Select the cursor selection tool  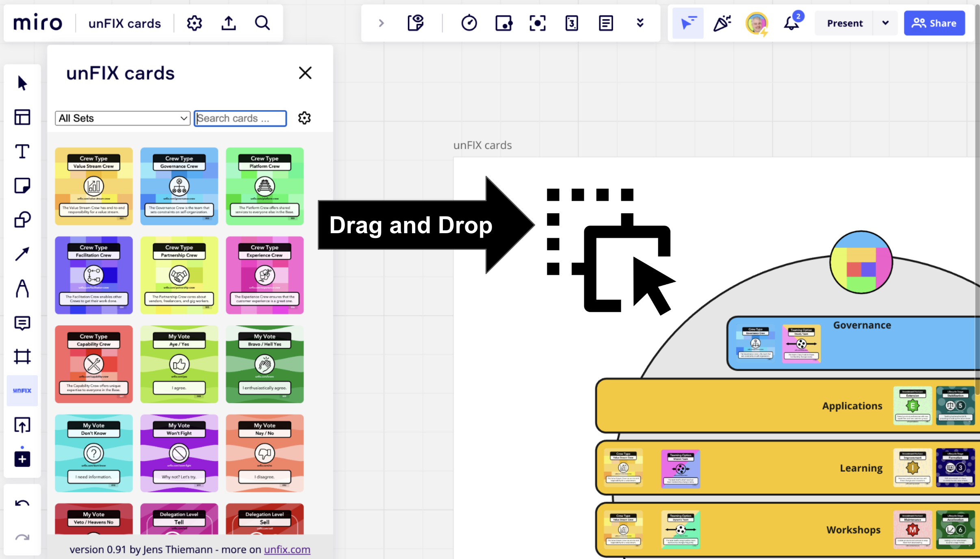[22, 83]
